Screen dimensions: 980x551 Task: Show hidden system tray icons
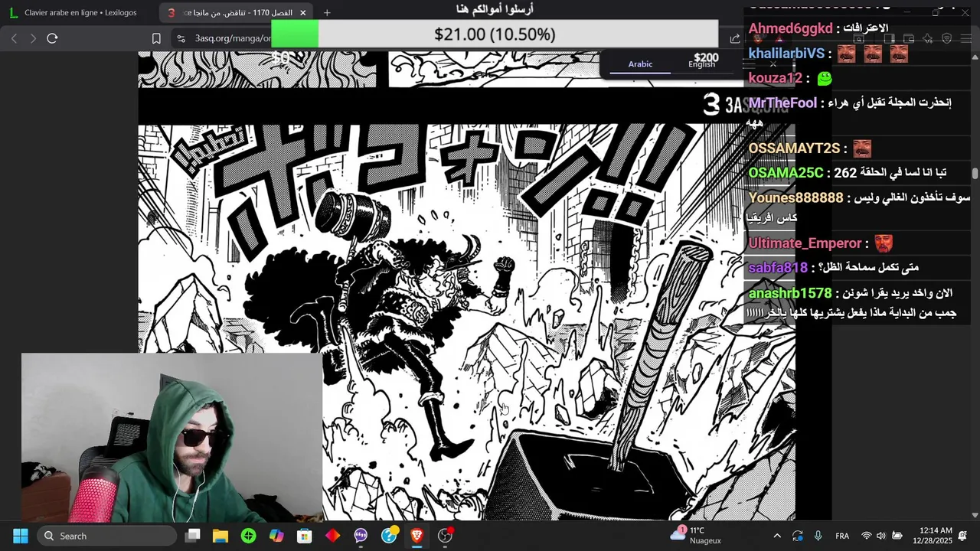[x=777, y=536]
